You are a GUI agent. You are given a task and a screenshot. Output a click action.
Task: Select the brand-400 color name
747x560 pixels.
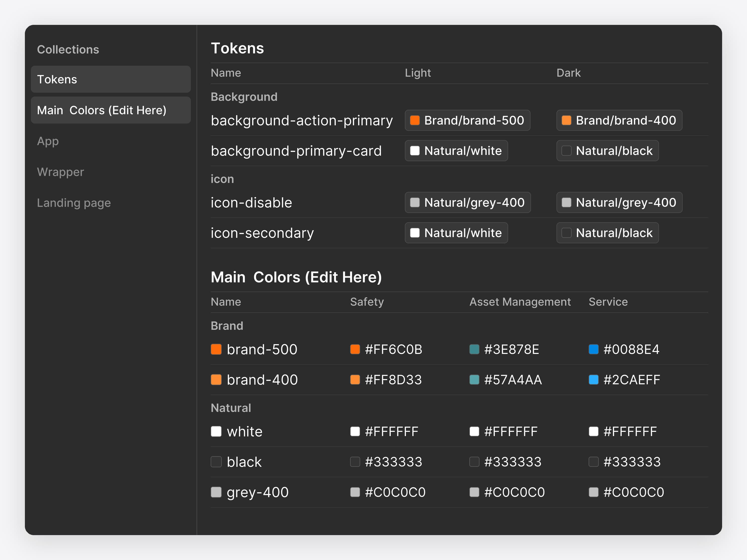click(x=262, y=380)
